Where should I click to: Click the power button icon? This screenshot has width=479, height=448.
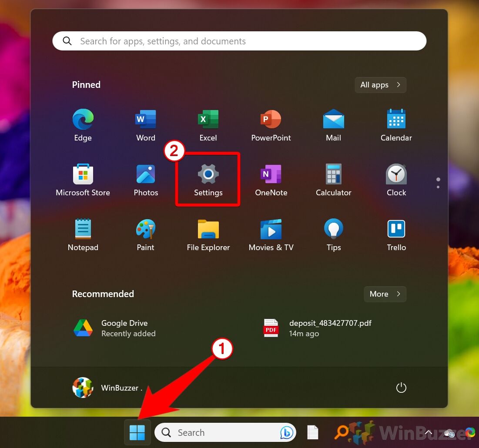click(x=401, y=388)
